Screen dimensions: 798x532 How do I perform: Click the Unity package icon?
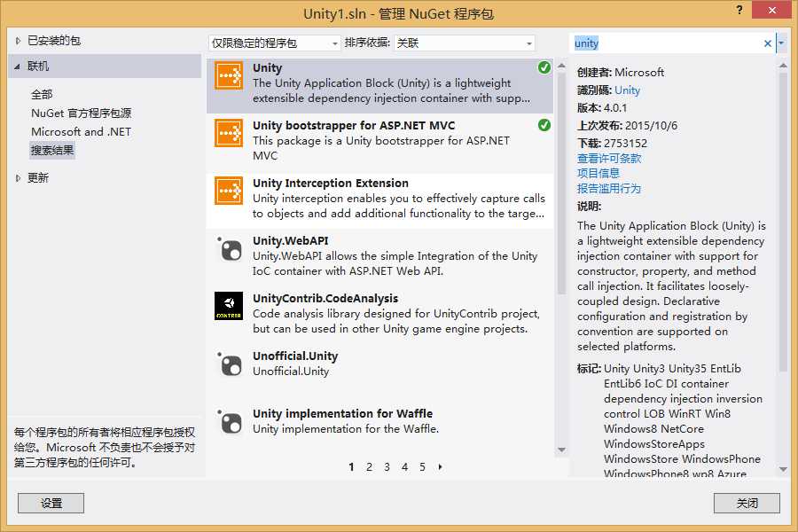coord(229,75)
